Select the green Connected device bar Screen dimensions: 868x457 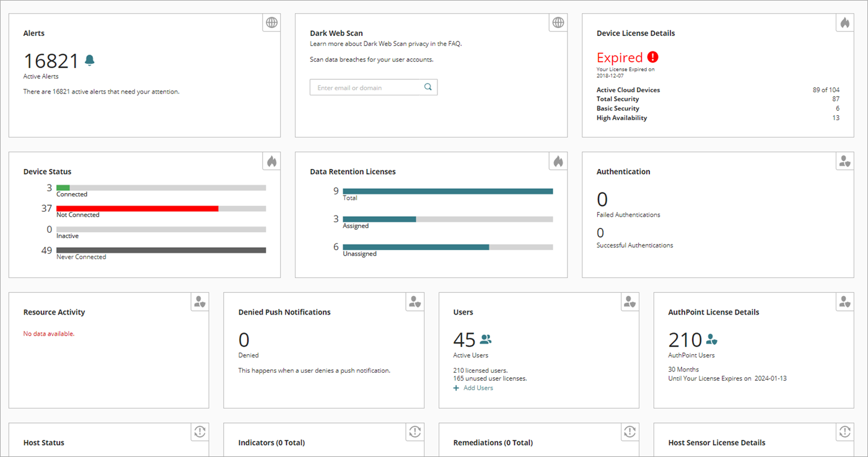[63, 188]
